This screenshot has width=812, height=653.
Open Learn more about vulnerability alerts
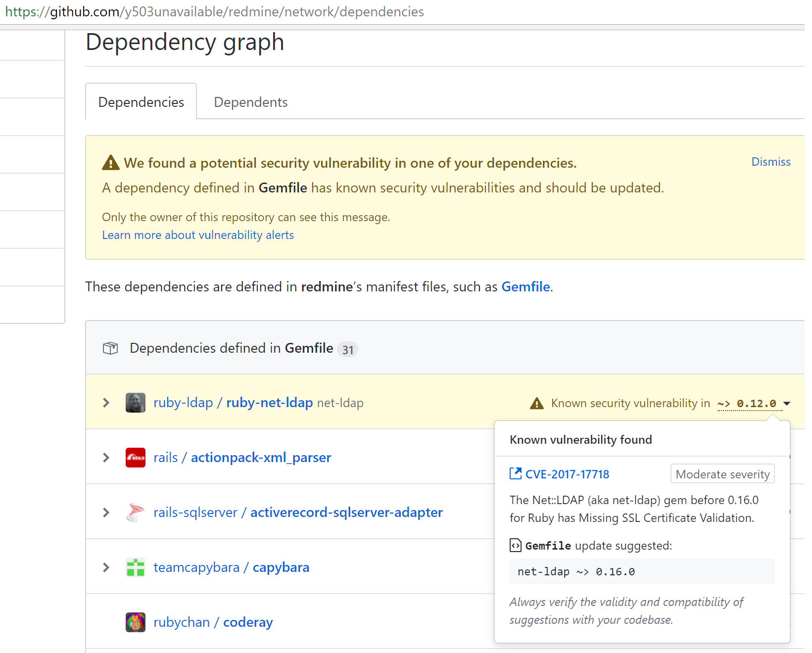(x=198, y=235)
